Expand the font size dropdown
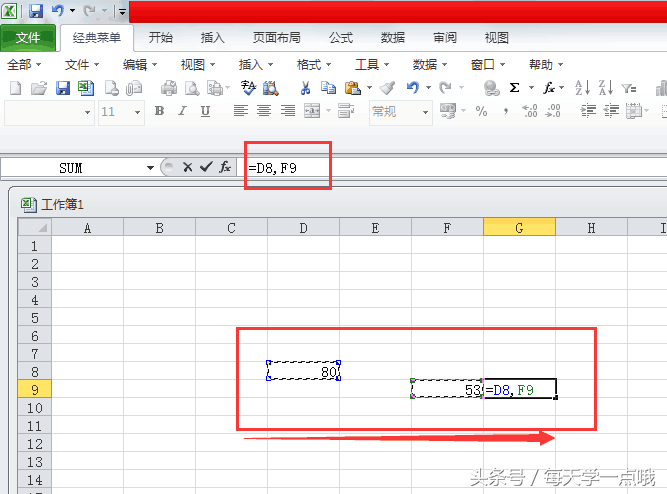667x494 pixels. pyautogui.click(x=137, y=112)
